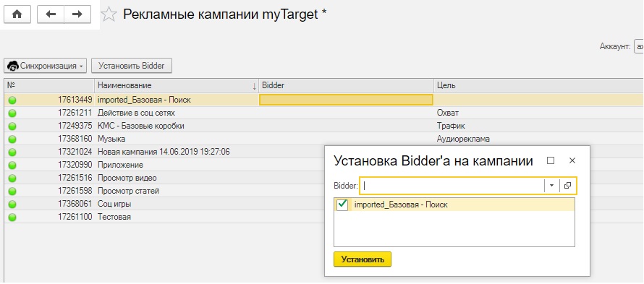Click green status icon of КМС - Базовые коробки
This screenshot has height=284, width=644.
(12, 126)
